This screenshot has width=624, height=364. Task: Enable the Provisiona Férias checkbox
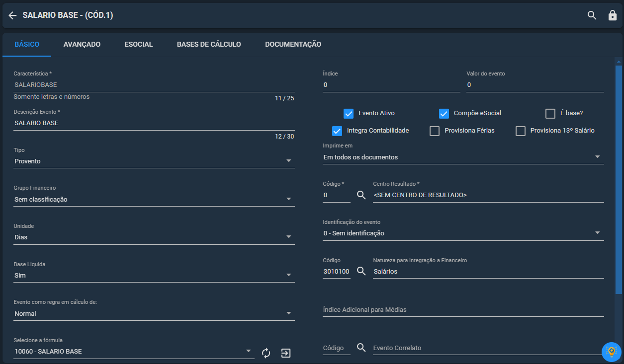[435, 131]
